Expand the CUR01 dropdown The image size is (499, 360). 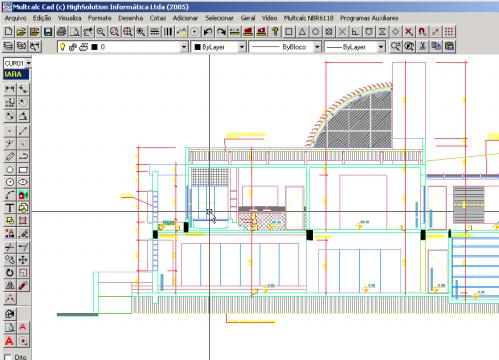pos(29,63)
